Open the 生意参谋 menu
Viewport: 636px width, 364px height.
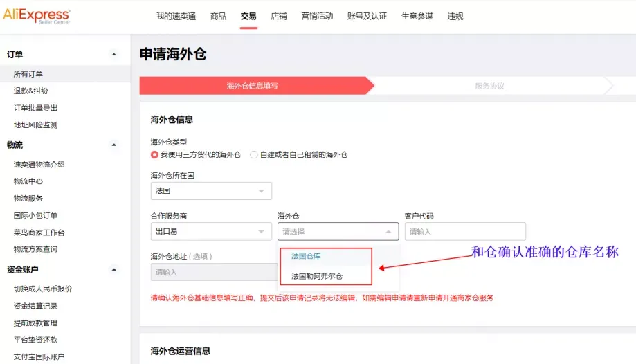417,16
